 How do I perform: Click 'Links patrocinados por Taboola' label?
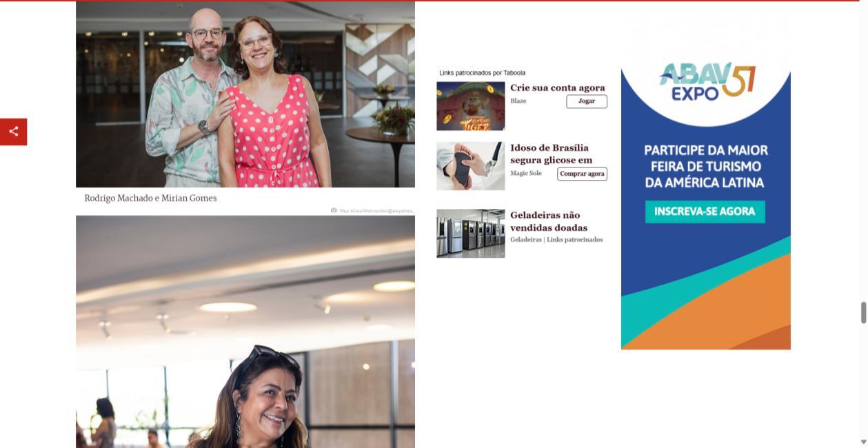(x=483, y=72)
